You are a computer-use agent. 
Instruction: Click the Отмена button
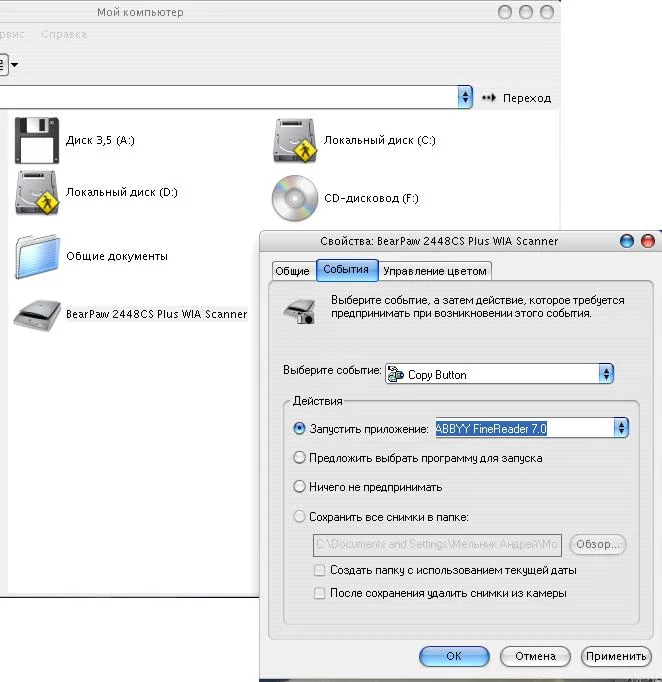535,656
